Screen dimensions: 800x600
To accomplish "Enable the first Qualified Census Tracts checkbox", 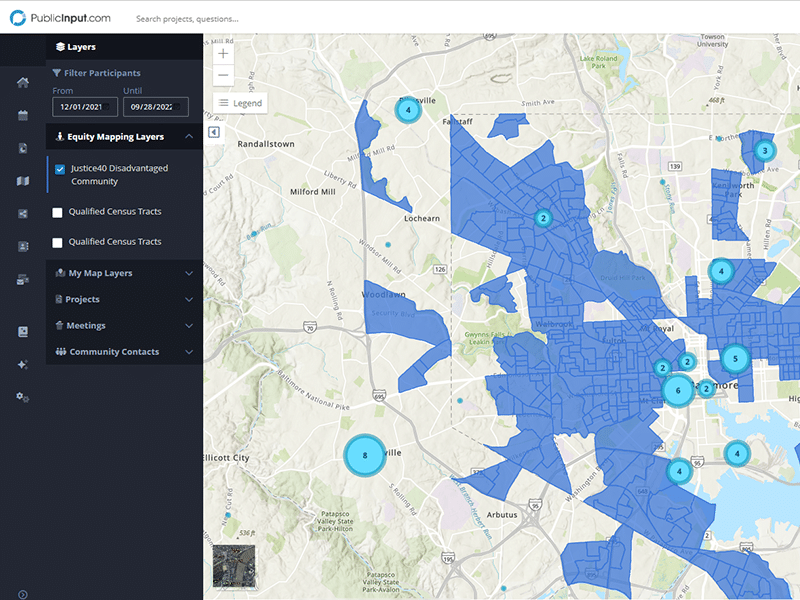I will 58,212.
